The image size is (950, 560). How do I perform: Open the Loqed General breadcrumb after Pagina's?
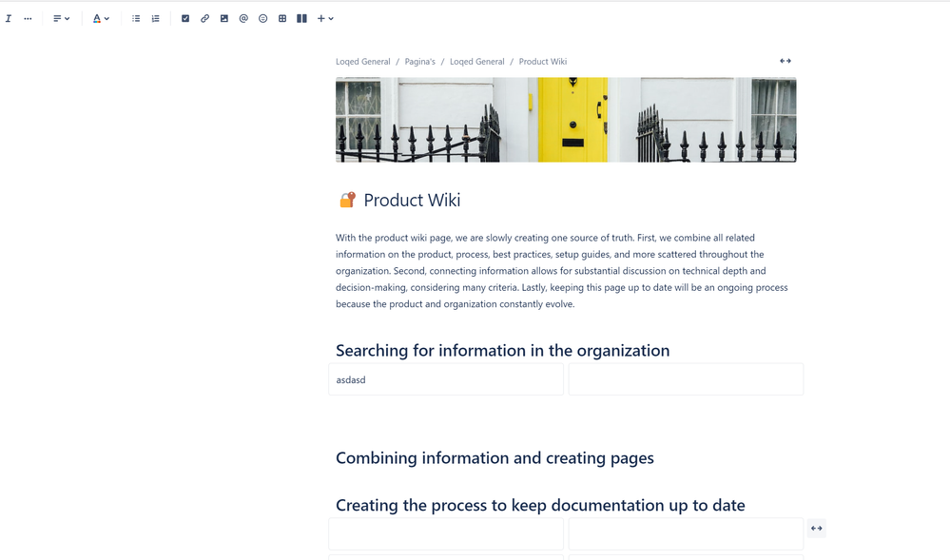pyautogui.click(x=476, y=62)
